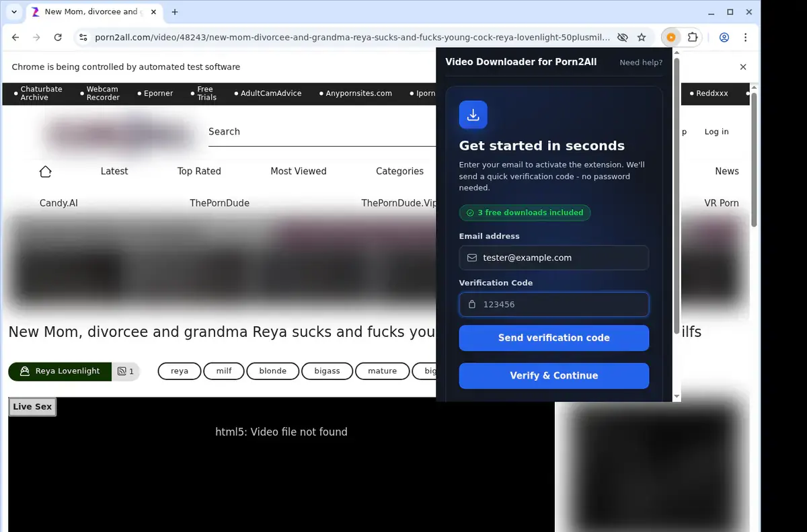Open Chrome's three-dot menu
This screenshot has height=532, width=807.
click(x=746, y=38)
